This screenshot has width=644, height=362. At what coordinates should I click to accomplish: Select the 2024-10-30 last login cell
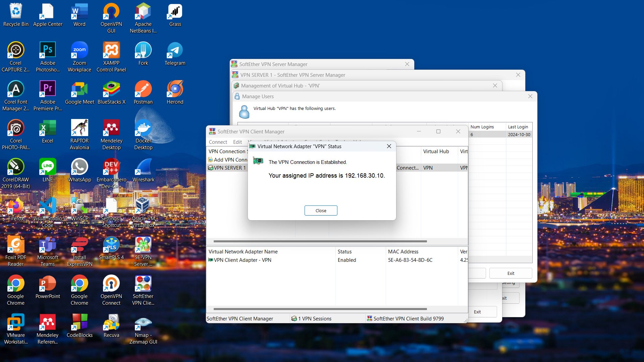(x=519, y=134)
